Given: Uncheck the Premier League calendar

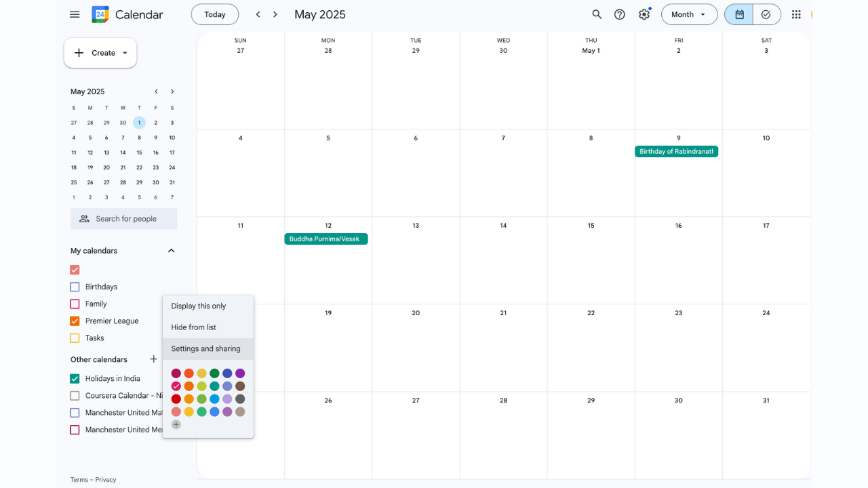Looking at the screenshot, I should tap(75, 321).
